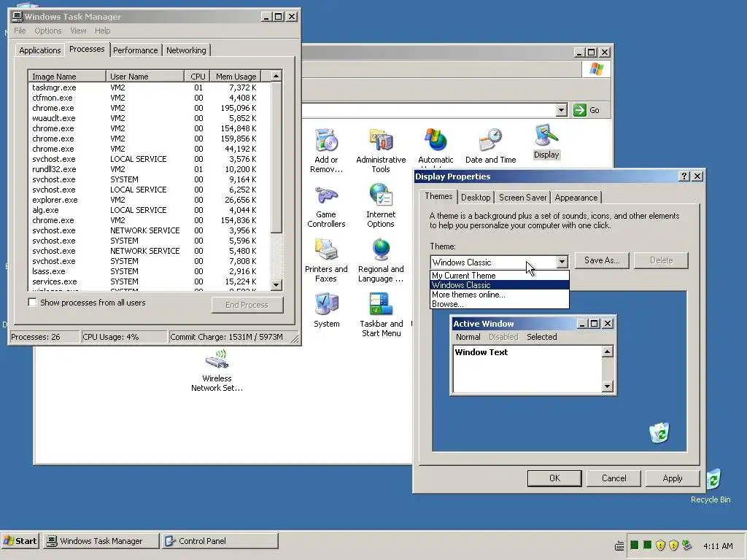Choose Windows Classic in the theme list
747x560 pixels.
[x=499, y=285]
